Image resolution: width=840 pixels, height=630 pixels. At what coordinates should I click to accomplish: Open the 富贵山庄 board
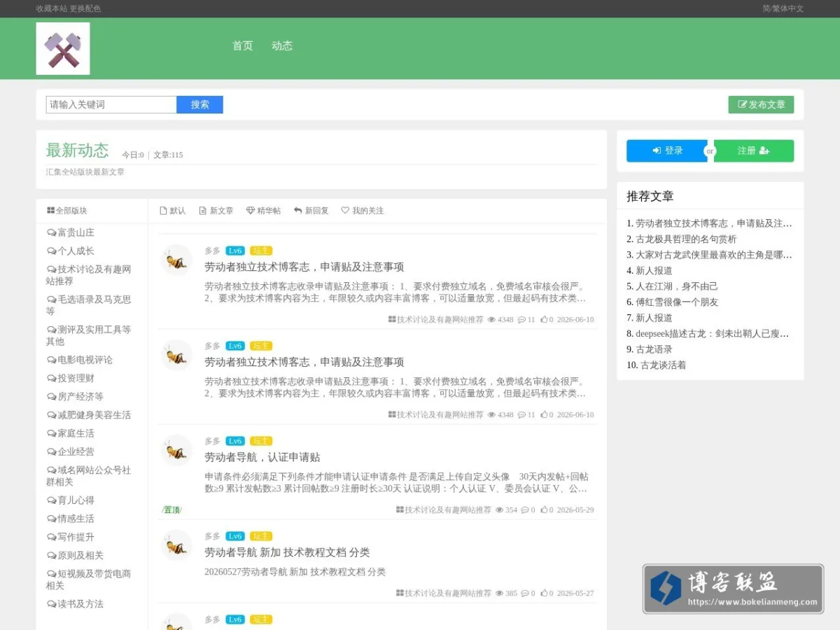click(x=71, y=232)
